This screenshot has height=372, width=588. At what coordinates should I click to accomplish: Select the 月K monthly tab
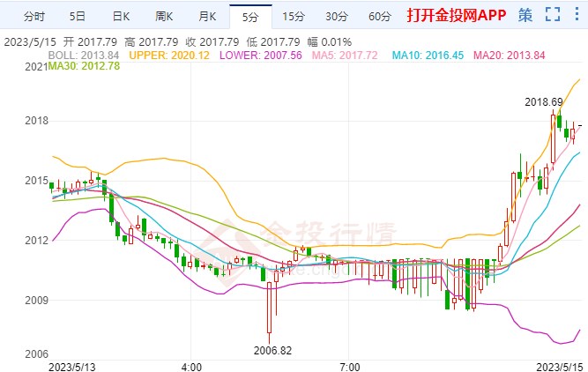(207, 17)
